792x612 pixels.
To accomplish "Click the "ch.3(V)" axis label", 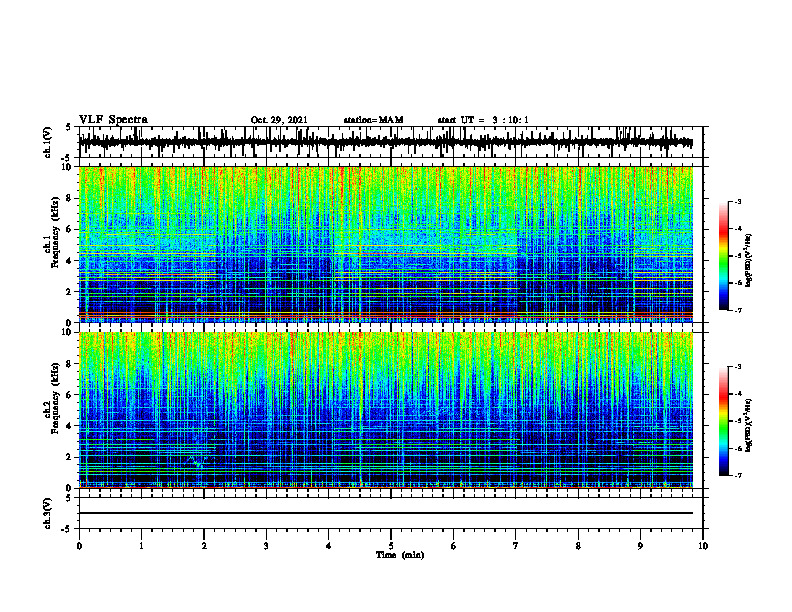I will pyautogui.click(x=48, y=513).
